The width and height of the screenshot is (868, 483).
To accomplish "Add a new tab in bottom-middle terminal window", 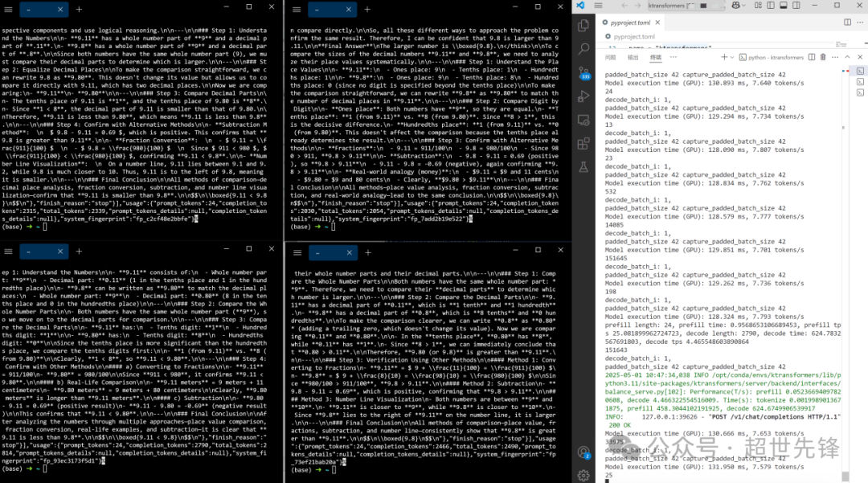I will click(x=368, y=253).
